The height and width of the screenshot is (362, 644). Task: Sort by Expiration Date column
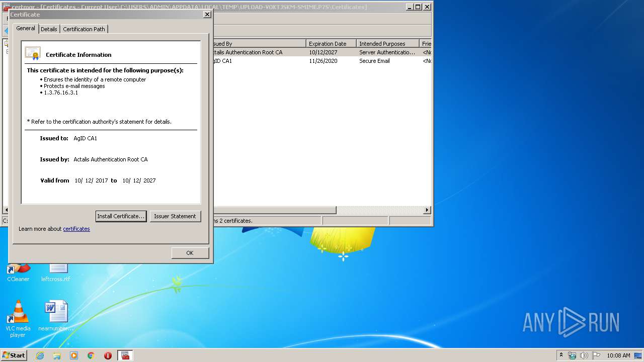point(331,44)
